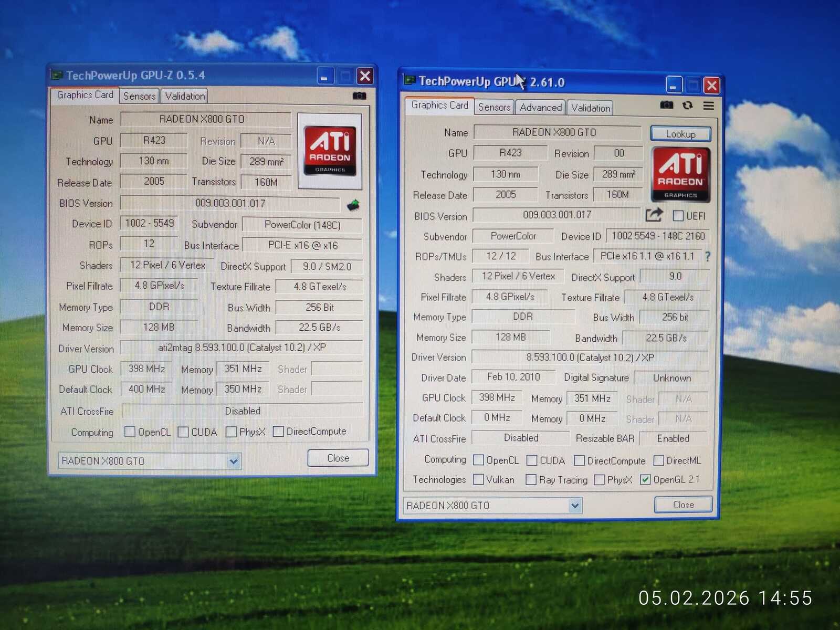
Task: Click the Device ID value '1002 5549 - 148C 2160'
Action: 658,236
